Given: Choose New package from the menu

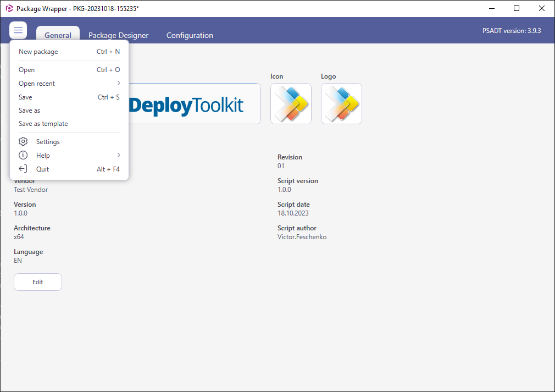Looking at the screenshot, I should click(x=69, y=52).
